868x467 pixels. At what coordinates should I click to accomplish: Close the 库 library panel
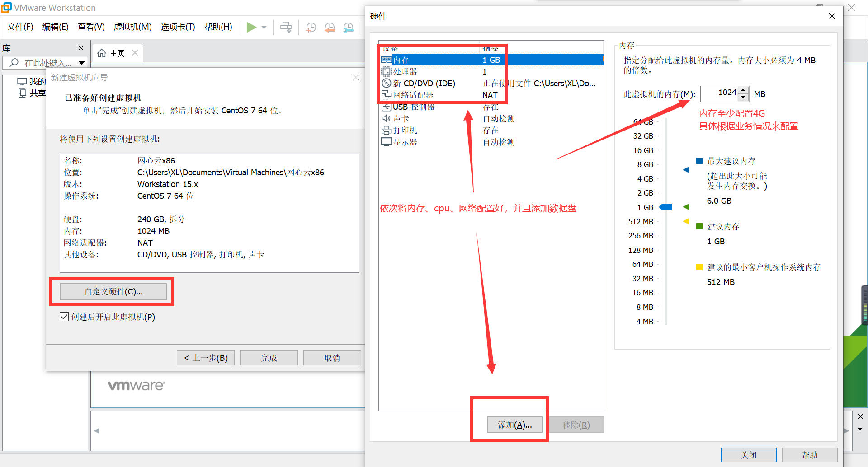(80, 48)
